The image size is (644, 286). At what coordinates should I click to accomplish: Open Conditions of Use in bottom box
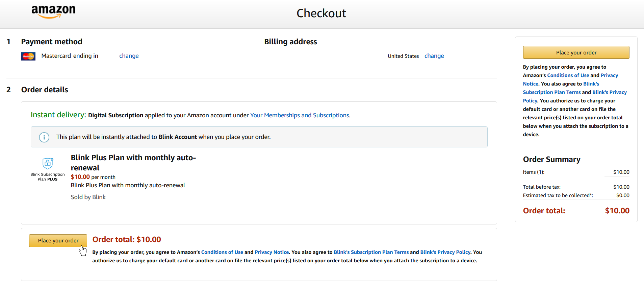click(x=222, y=252)
